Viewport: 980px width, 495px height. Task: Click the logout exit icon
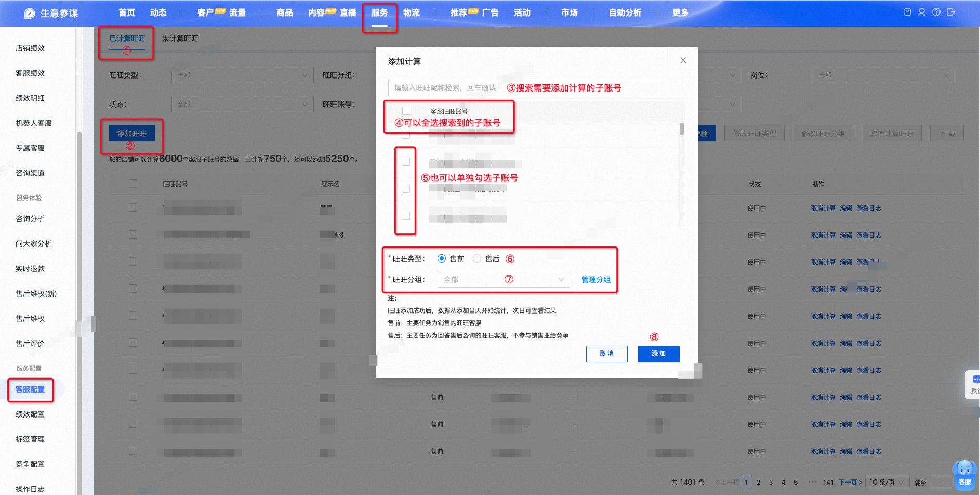point(951,12)
